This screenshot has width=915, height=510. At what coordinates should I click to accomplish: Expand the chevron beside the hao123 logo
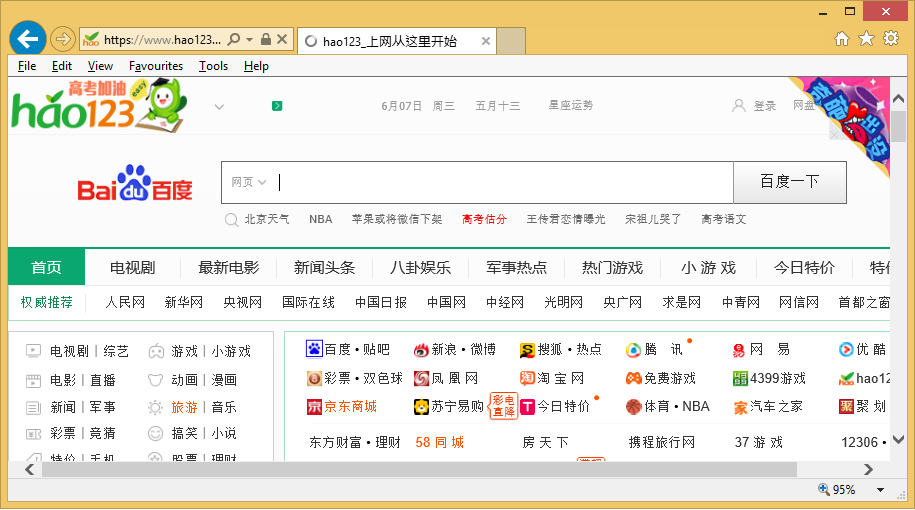(219, 107)
